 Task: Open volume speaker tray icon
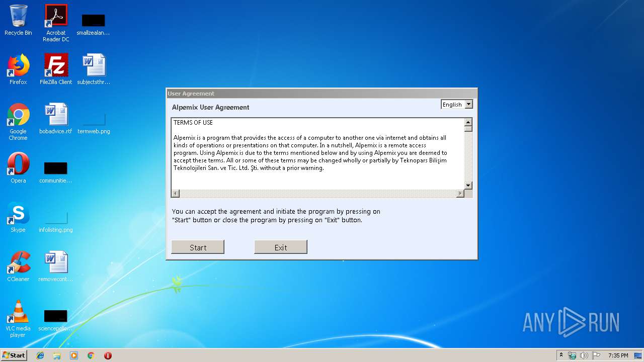584,355
